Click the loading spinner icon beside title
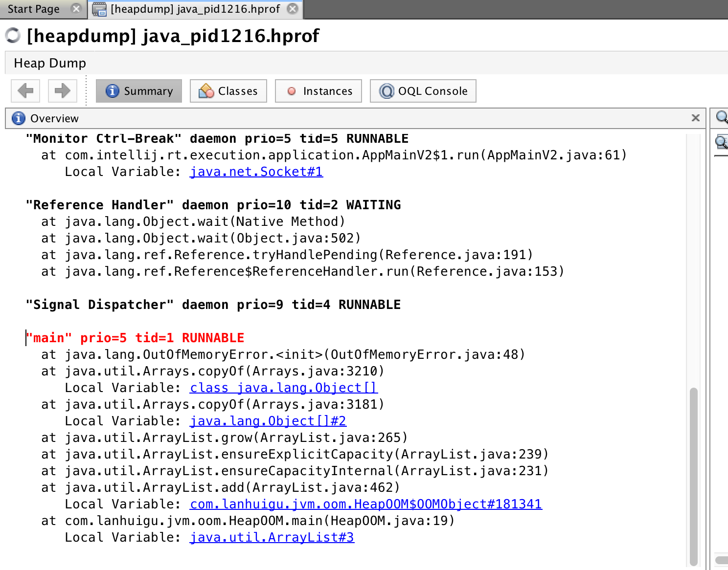This screenshot has height=570, width=728. click(x=13, y=35)
